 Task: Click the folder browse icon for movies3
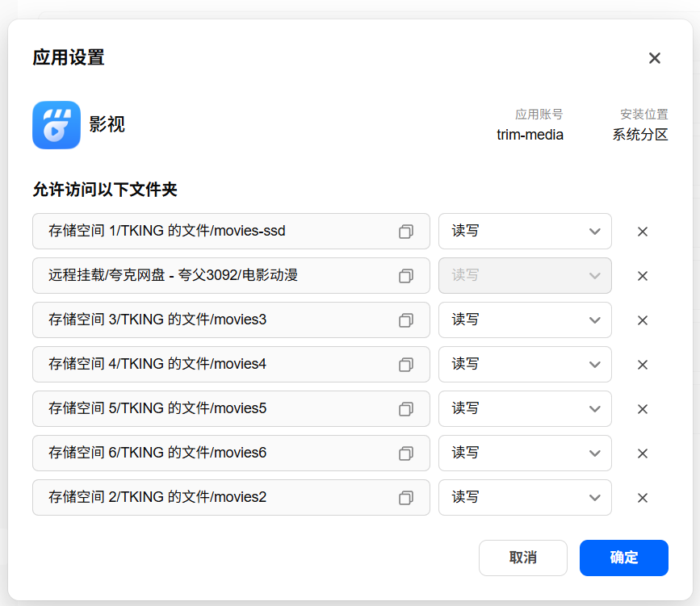406,320
